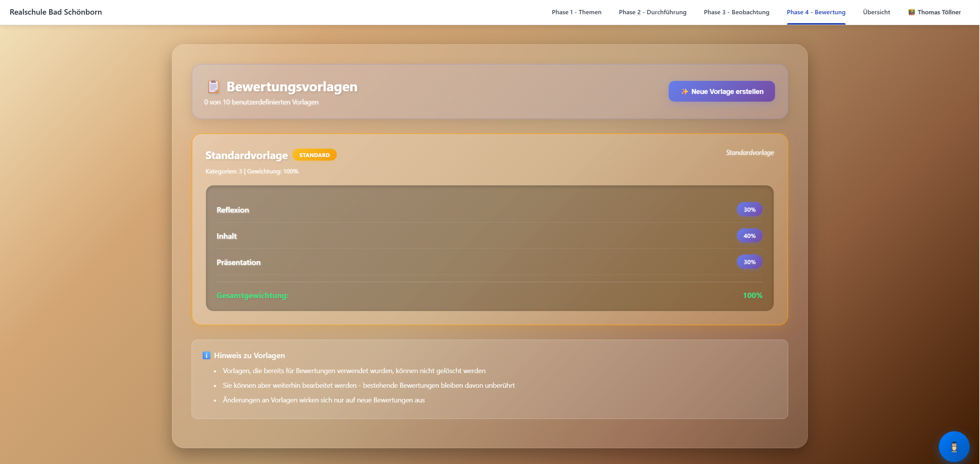
Task: Open Thomas Töllner user menu
Action: [939, 12]
